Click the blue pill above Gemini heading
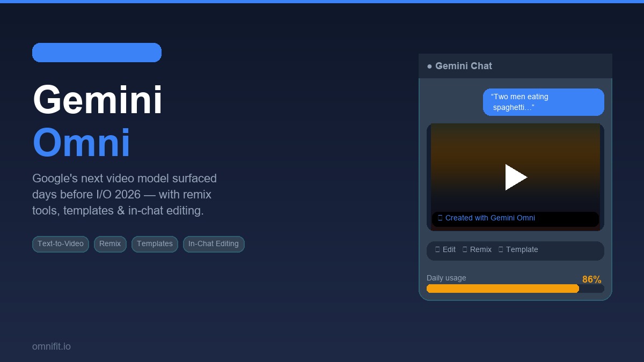This screenshot has width=644, height=362. pyautogui.click(x=97, y=53)
